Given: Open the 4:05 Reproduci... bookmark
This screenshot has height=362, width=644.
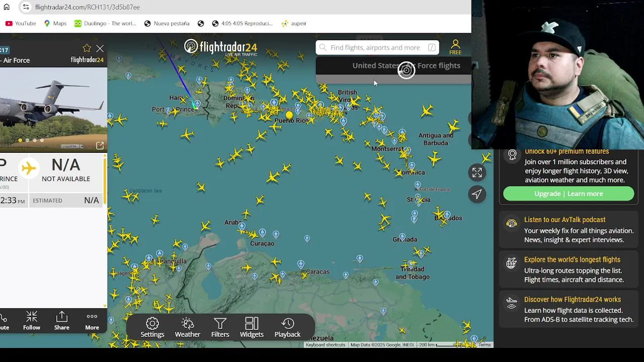Looking at the screenshot, I should [x=242, y=23].
